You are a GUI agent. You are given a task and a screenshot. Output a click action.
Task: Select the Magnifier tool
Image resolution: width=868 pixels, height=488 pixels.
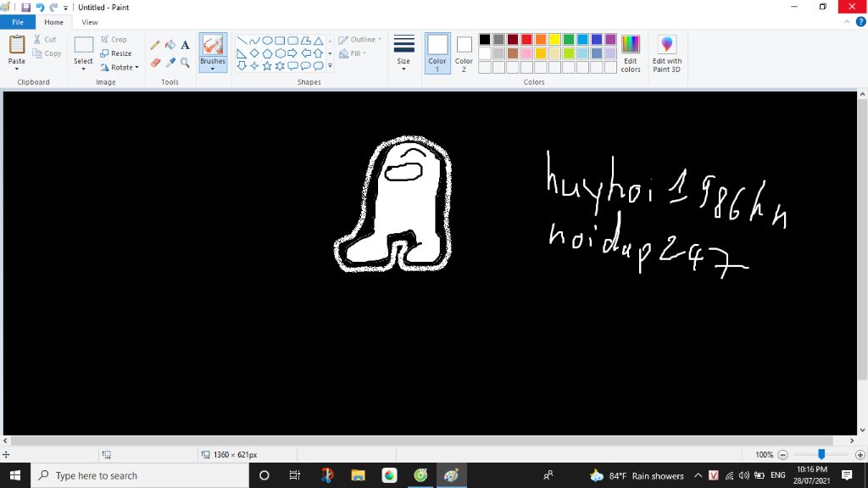click(185, 63)
